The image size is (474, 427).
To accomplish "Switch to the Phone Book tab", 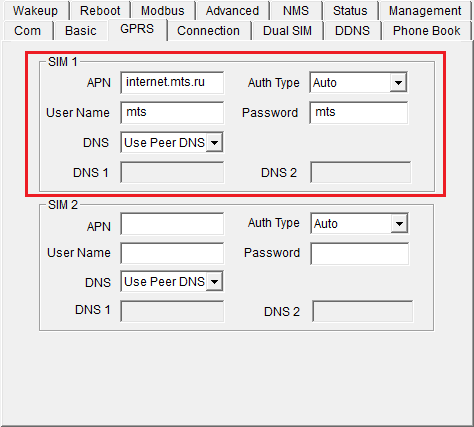I will [426, 31].
